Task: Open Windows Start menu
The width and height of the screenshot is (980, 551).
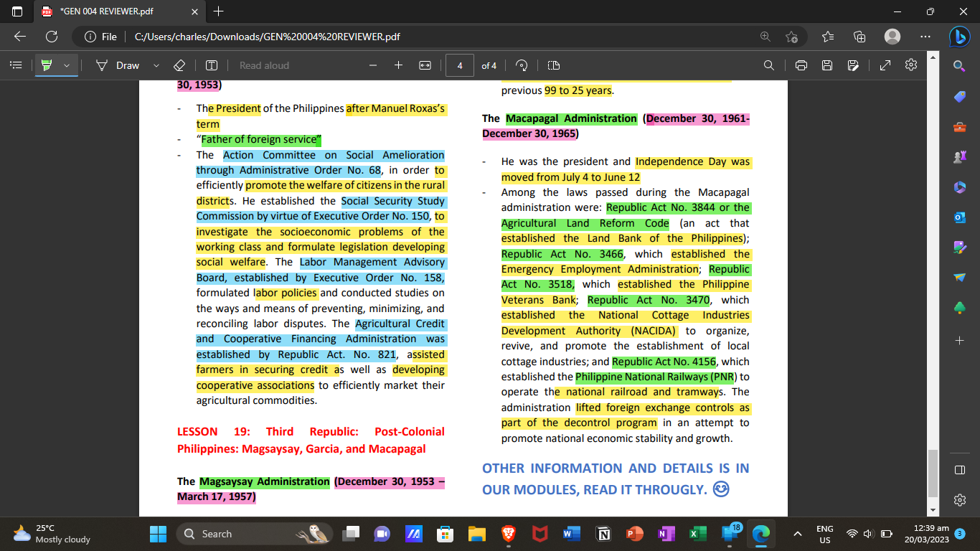Action: tap(158, 534)
